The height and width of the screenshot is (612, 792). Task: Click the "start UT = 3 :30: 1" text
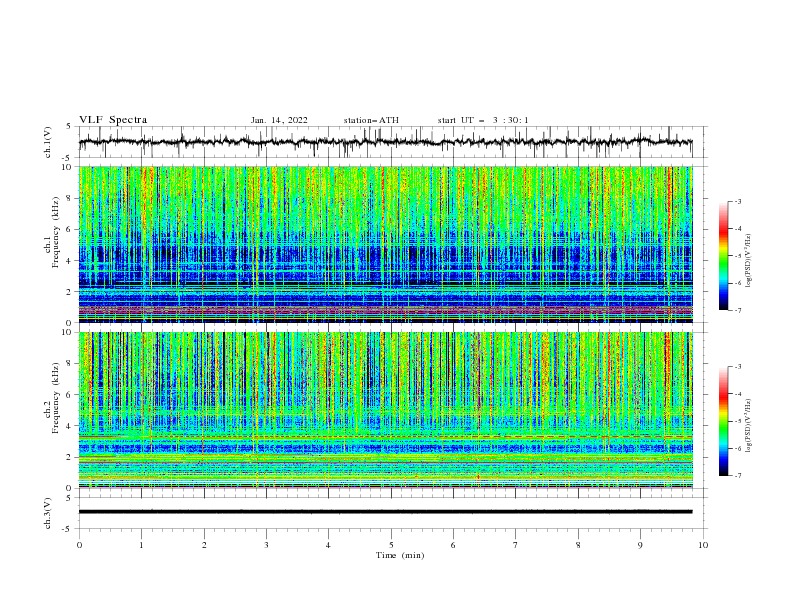[483, 120]
